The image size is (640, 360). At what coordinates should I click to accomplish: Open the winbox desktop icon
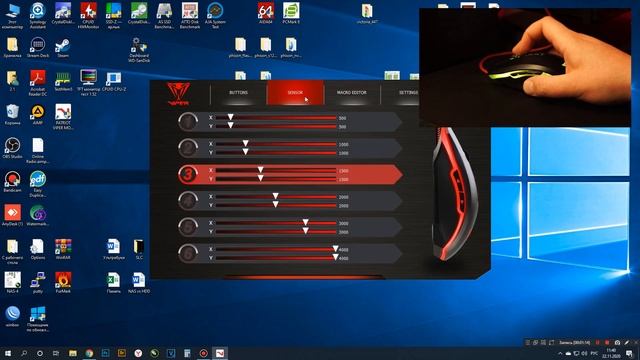[x=12, y=316]
